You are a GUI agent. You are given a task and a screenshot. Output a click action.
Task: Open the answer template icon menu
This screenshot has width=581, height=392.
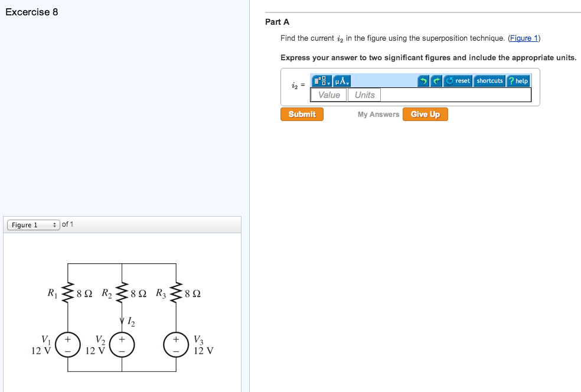319,80
